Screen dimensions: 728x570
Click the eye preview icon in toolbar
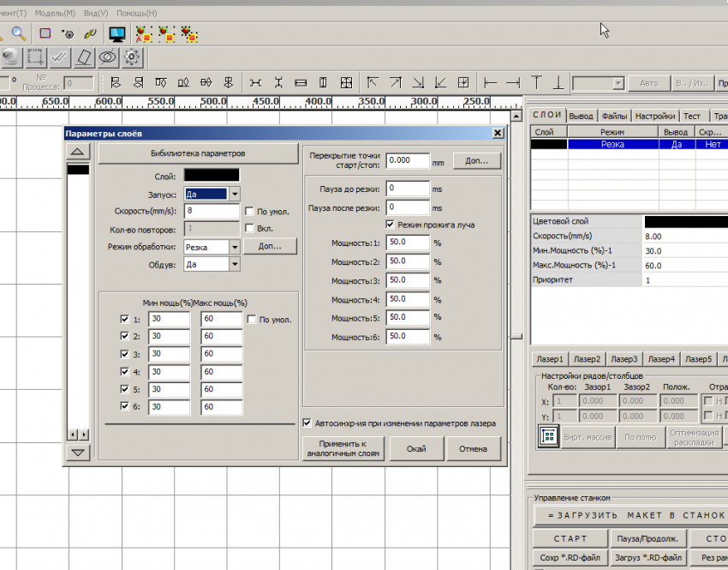point(108,57)
